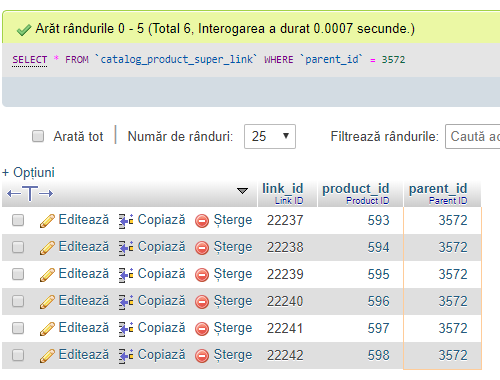Screen dimensions: 500x380
Task: Click the full texts toggle arrows icon
Action: click(x=30, y=193)
